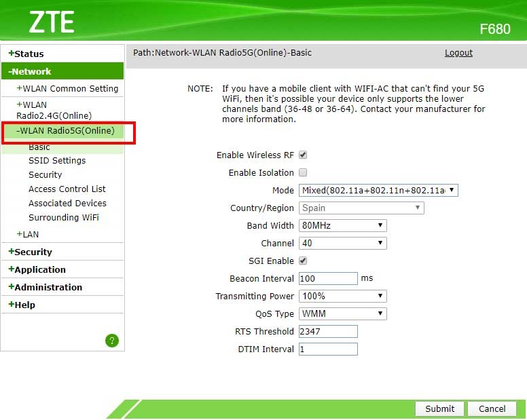Toggle the Enable Wireless RF checkbox
This screenshot has width=527, height=420.
tap(303, 155)
